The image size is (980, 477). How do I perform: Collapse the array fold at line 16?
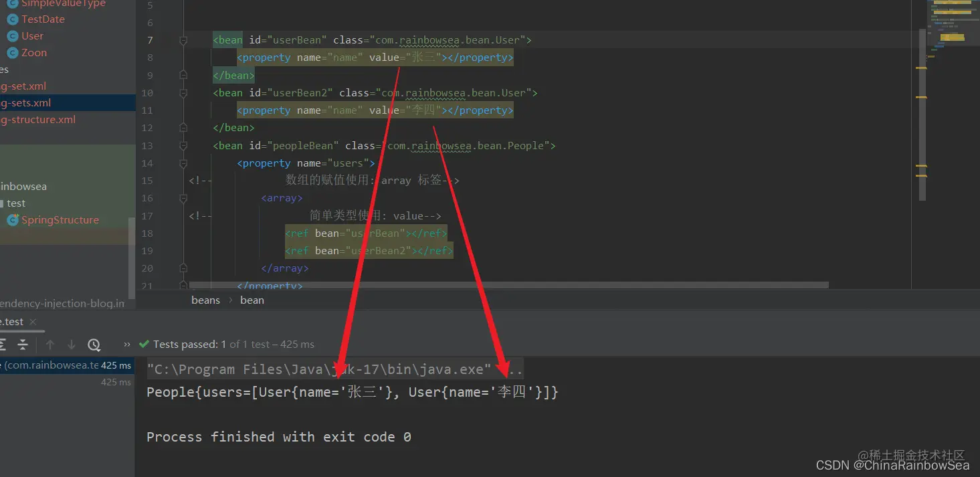tap(183, 198)
